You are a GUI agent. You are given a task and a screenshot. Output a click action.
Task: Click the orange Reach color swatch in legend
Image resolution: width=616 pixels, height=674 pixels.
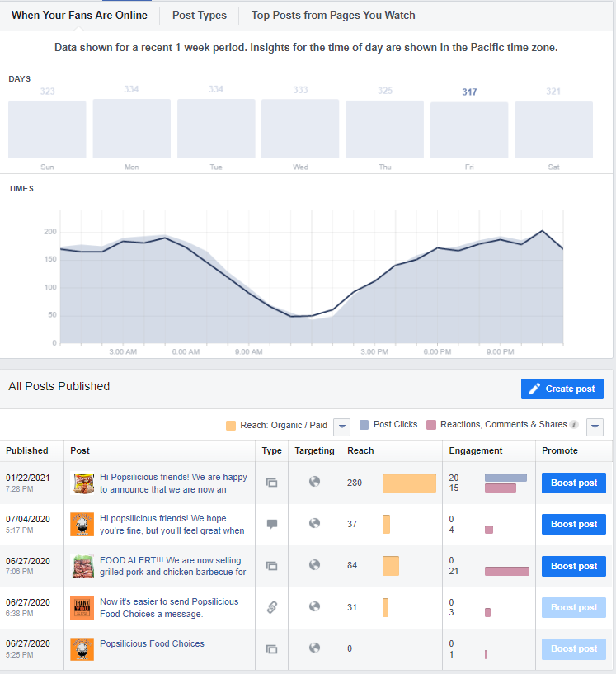point(231,426)
